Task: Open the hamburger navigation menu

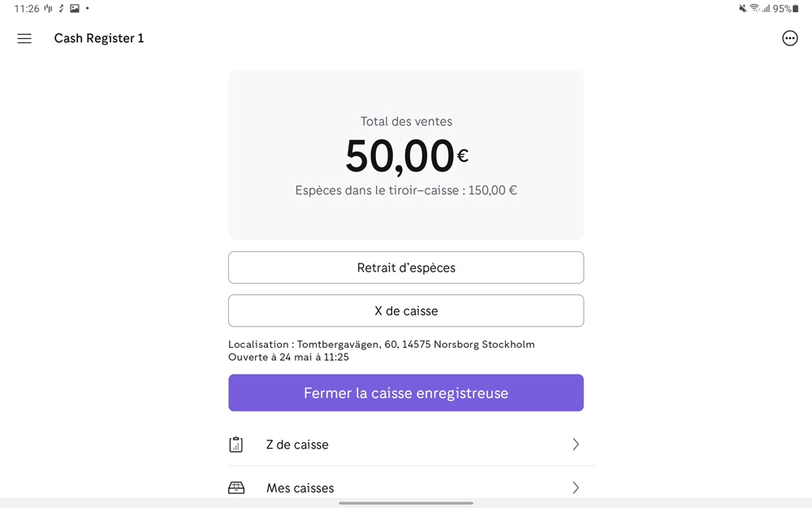Action: (x=24, y=38)
